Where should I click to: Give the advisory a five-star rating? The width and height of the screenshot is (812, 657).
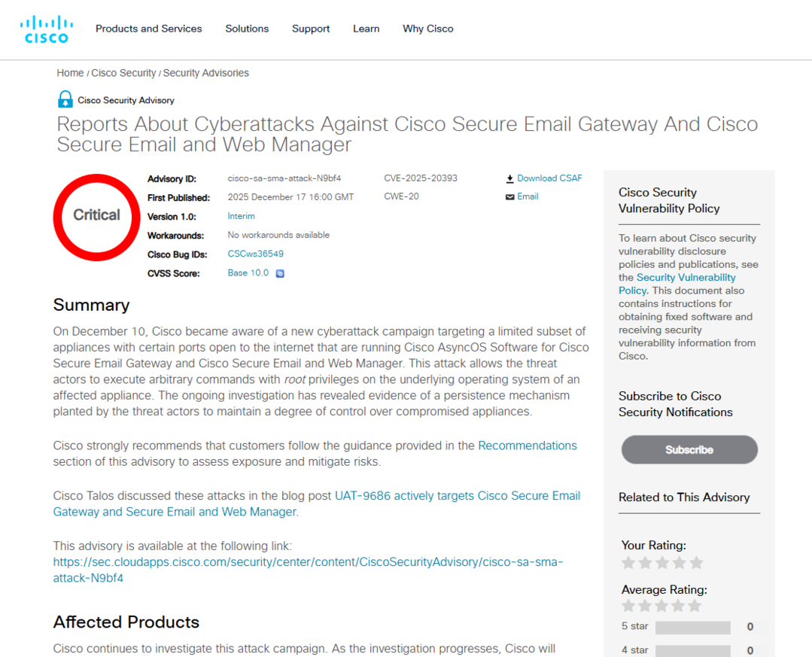[696, 563]
